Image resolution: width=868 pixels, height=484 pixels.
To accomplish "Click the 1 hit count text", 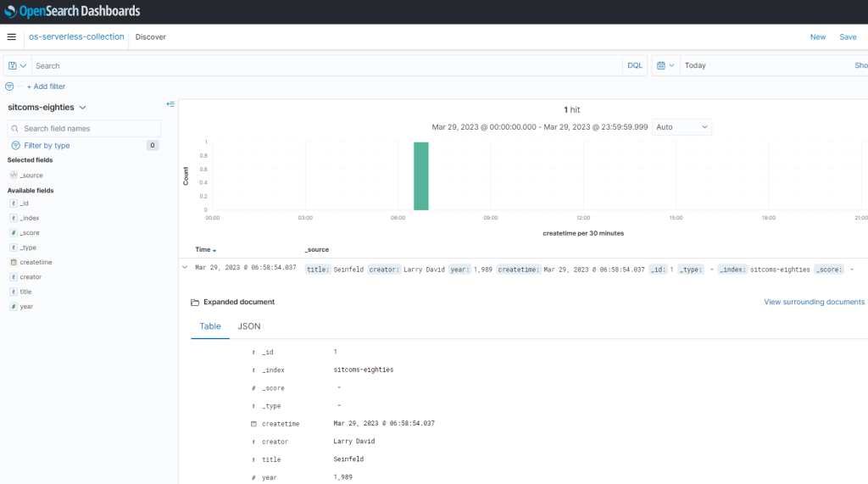I will (572, 109).
